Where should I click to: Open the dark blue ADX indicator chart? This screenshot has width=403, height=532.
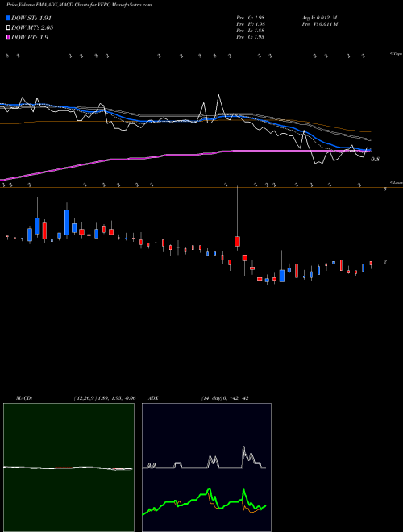(x=206, y=468)
